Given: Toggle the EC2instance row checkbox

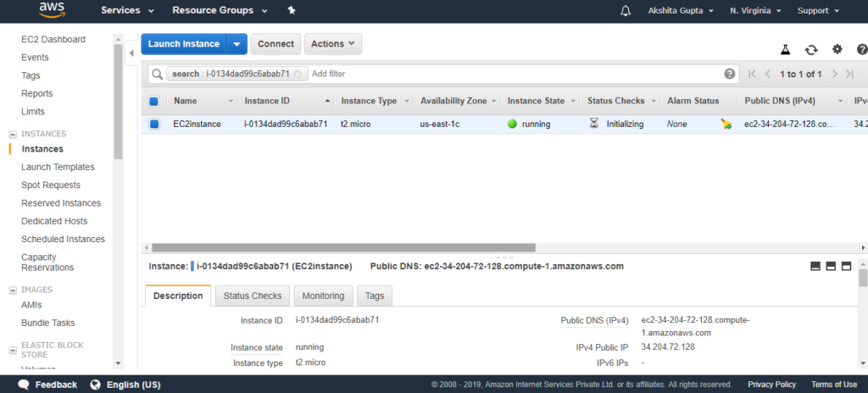Looking at the screenshot, I should click(x=154, y=124).
